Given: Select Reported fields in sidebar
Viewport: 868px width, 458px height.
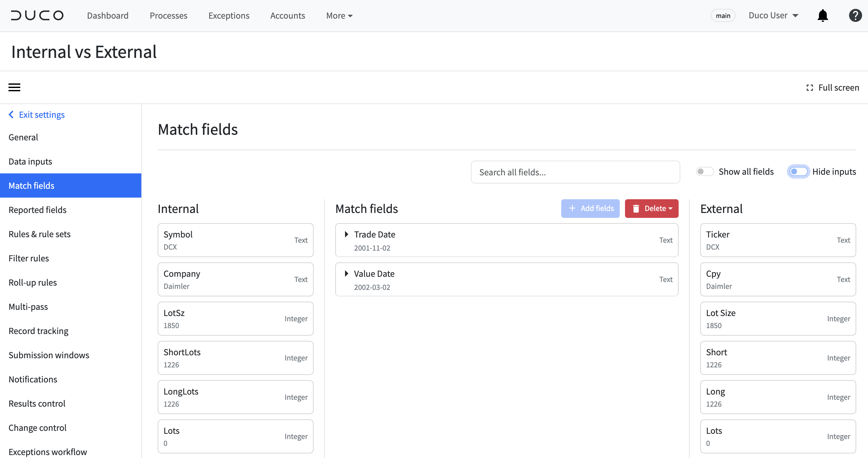Looking at the screenshot, I should [37, 210].
